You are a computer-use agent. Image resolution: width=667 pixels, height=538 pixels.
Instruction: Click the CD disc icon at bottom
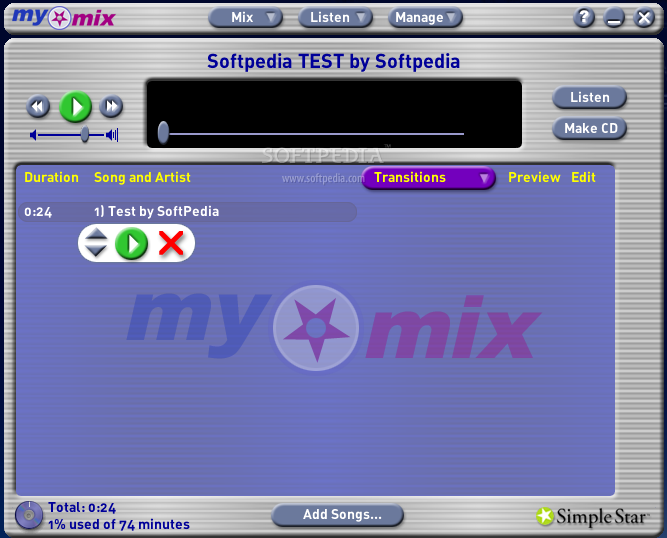pos(29,515)
